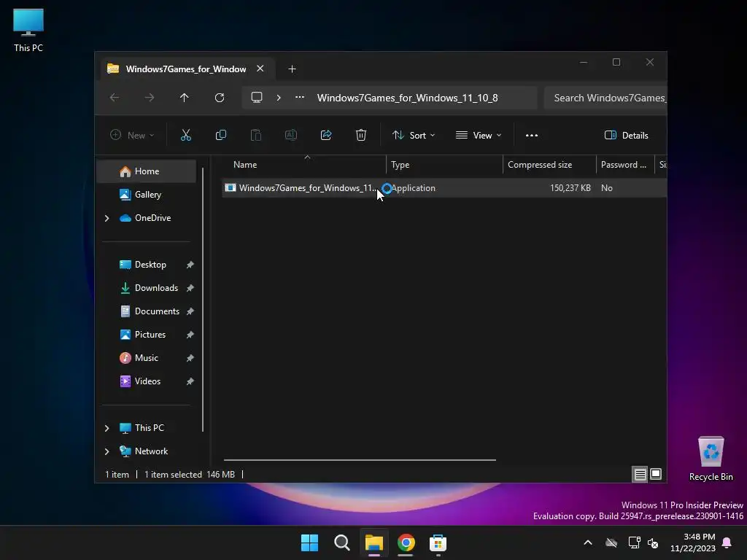This screenshot has height=560, width=747.
Task: Open pinned Documents folder
Action: [x=157, y=311]
